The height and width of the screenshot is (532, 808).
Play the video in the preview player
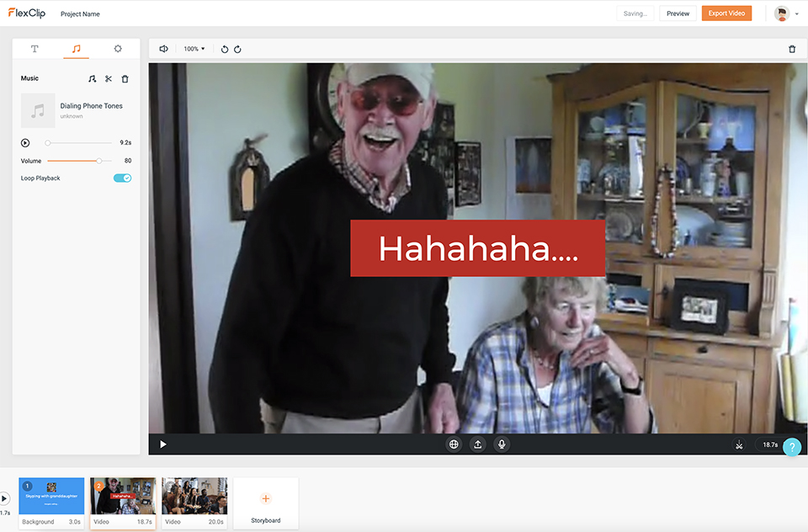click(x=162, y=444)
